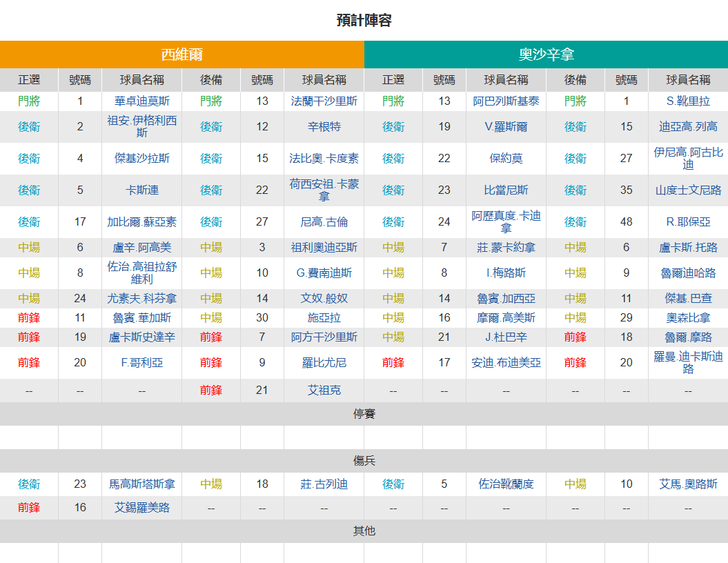Viewport: 728px width, 563px height.
Task: Click on 荷西安祖.卡蒙拿
Action: pyautogui.click(x=324, y=190)
